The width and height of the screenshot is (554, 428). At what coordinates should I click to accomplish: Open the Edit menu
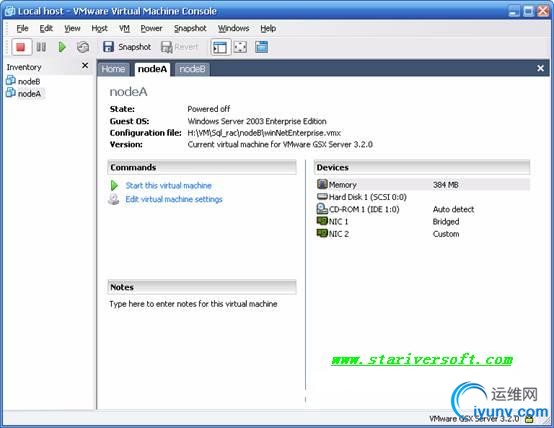46,28
